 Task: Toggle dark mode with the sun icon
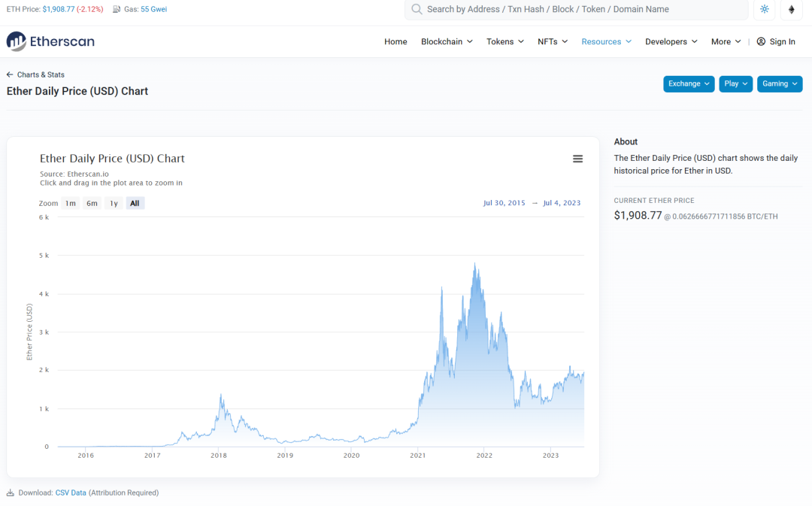[x=764, y=10]
